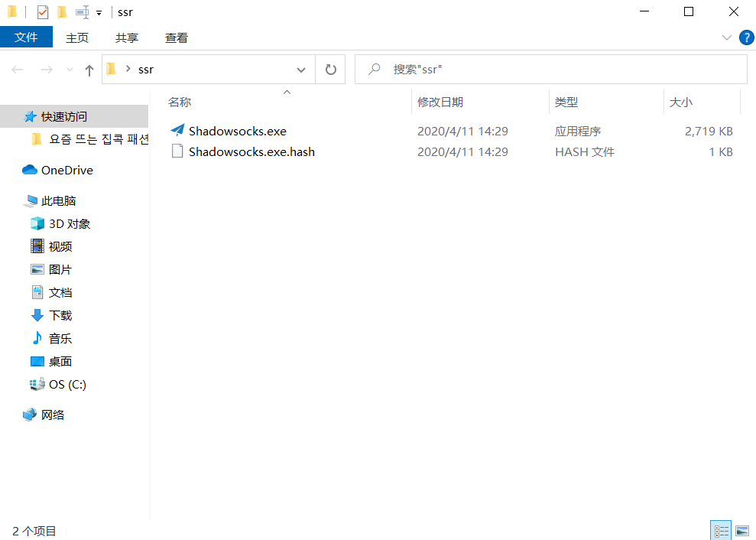Click the New Folder quick access icon
Screen dimensions: 756x540
pos(62,12)
